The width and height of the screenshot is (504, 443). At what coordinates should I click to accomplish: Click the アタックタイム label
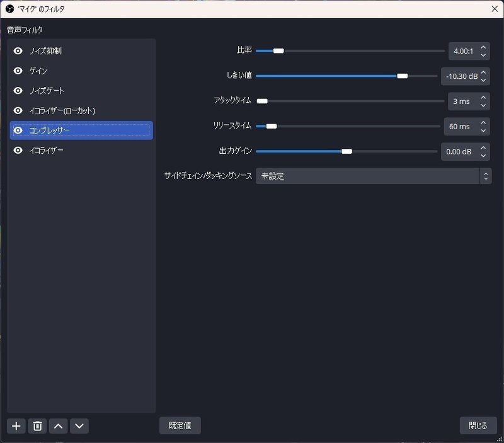coord(232,100)
